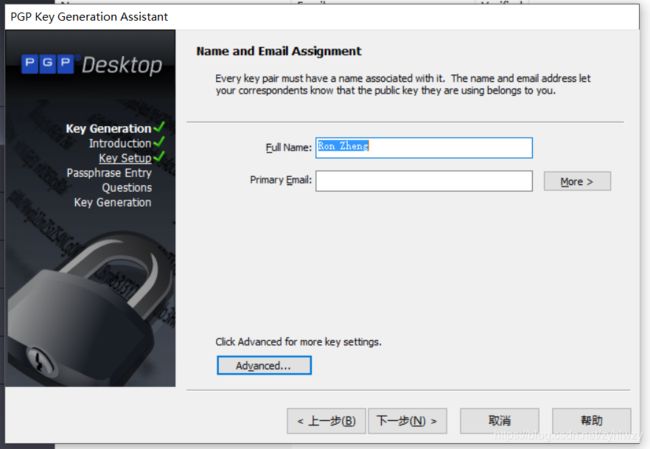650x449 pixels.
Task: Go back with 上一步(B) button
Action: (x=326, y=421)
